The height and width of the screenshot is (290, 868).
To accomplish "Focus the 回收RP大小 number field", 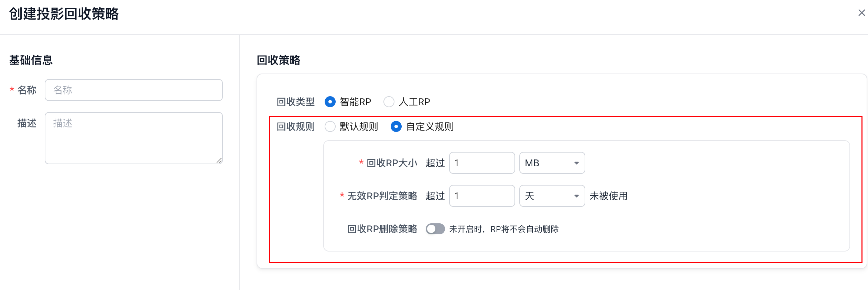I will (x=482, y=163).
